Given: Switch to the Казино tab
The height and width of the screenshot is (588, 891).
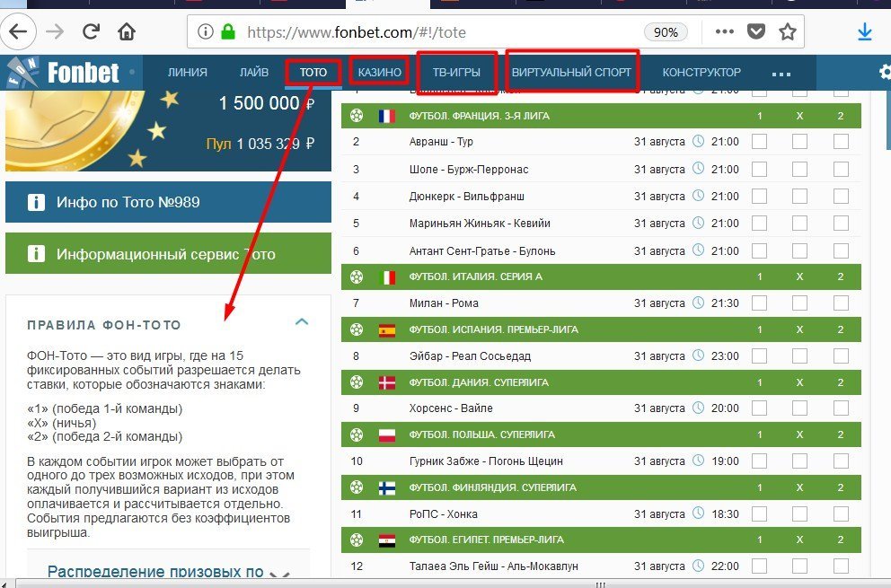Looking at the screenshot, I should tap(379, 72).
